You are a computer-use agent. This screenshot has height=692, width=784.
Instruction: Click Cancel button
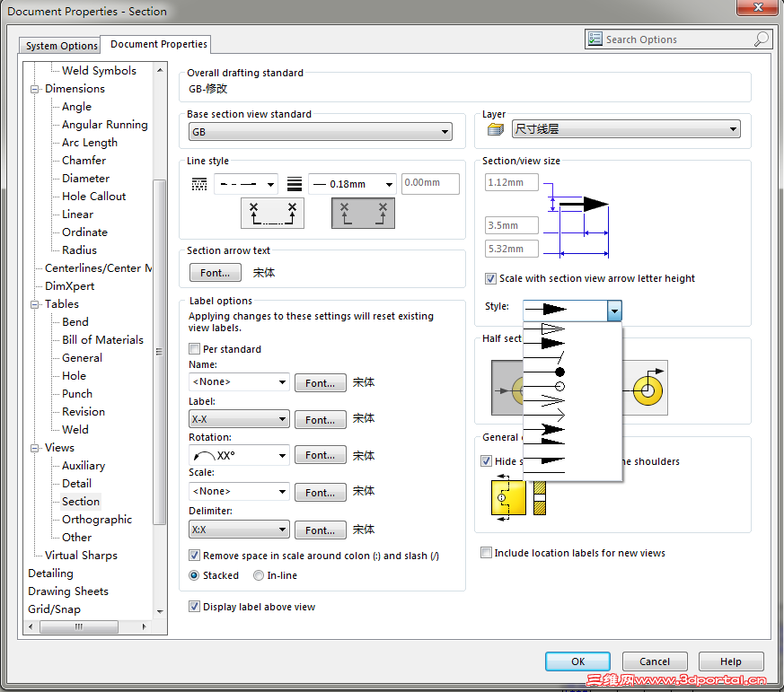pos(655,661)
